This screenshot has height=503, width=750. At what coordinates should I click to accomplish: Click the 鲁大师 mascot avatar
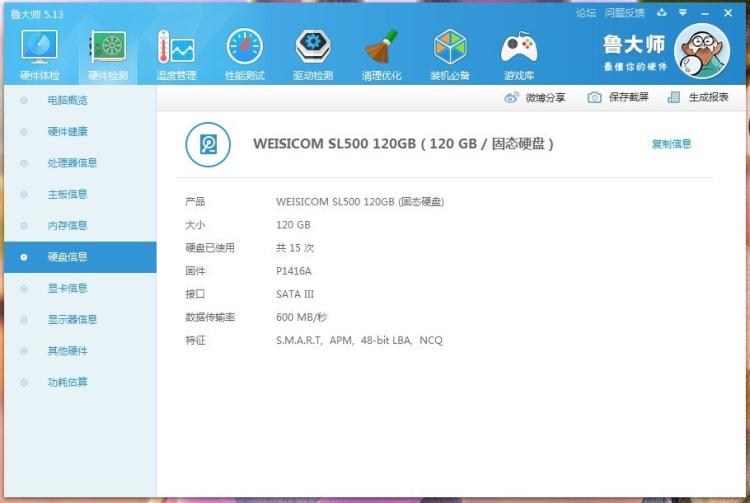[x=702, y=51]
